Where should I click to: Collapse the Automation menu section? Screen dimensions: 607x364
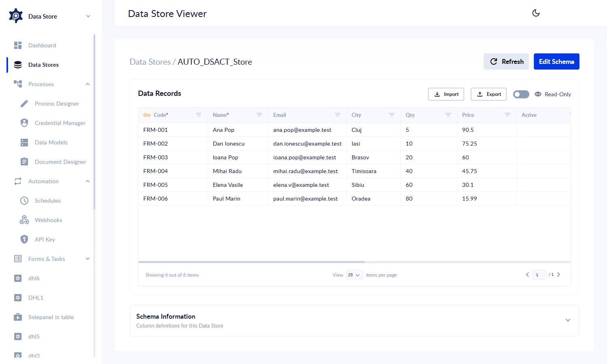tap(87, 181)
